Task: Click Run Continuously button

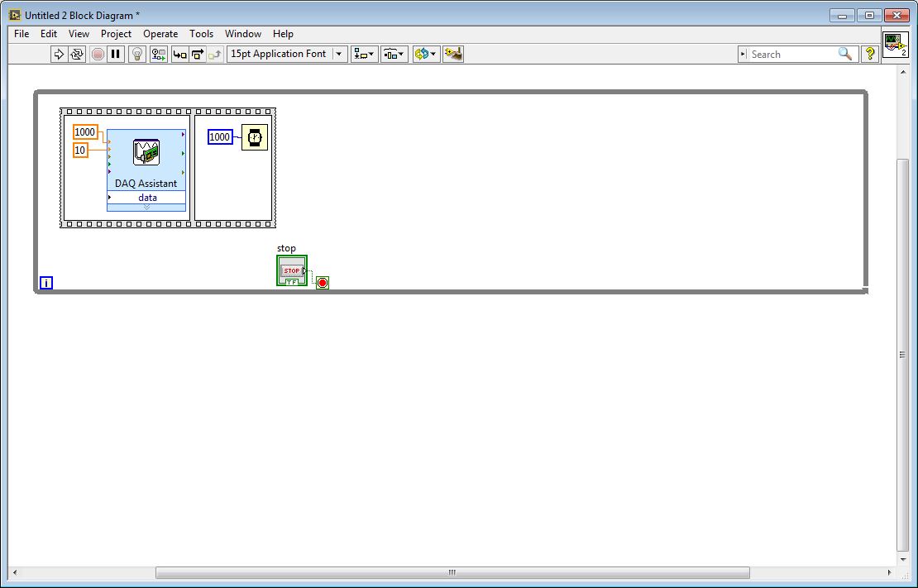Action: coord(77,55)
